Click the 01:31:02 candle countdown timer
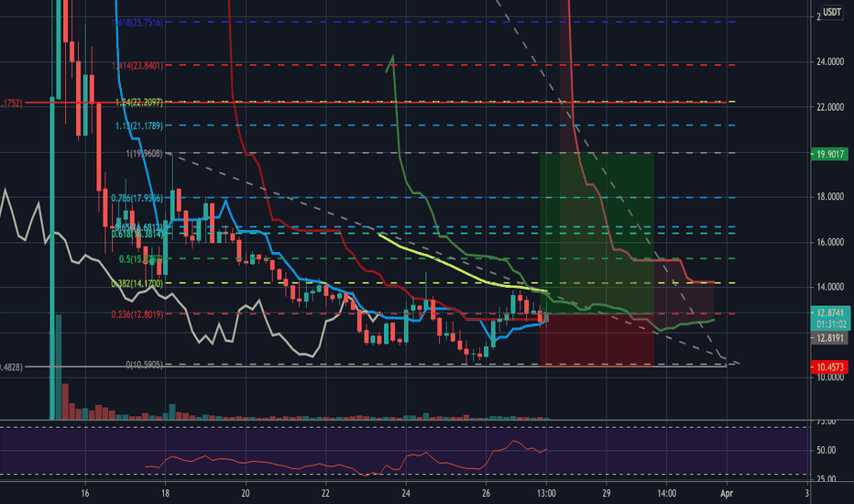The height and width of the screenshot is (504, 854). tap(830, 324)
